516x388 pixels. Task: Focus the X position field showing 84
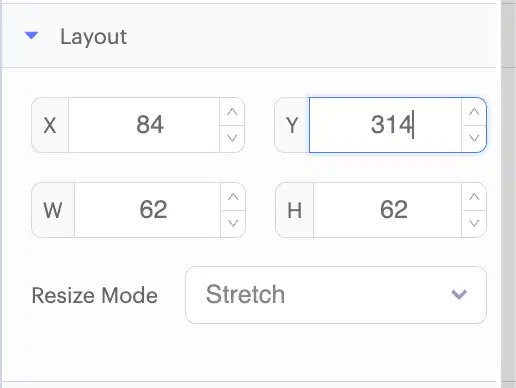[x=144, y=125]
